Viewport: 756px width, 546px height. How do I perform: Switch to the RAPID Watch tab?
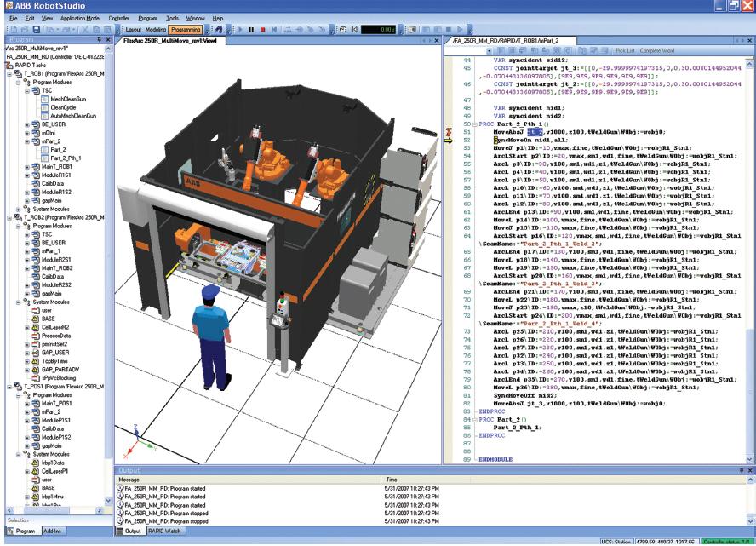(164, 531)
